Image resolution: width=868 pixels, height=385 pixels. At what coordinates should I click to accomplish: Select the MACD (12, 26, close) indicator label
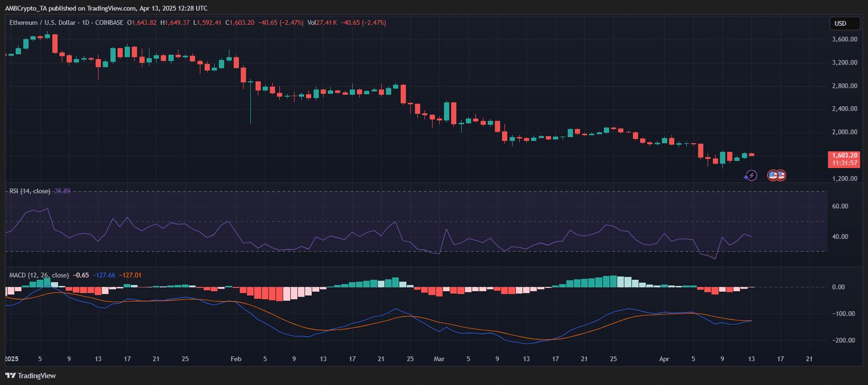pyautogui.click(x=39, y=275)
